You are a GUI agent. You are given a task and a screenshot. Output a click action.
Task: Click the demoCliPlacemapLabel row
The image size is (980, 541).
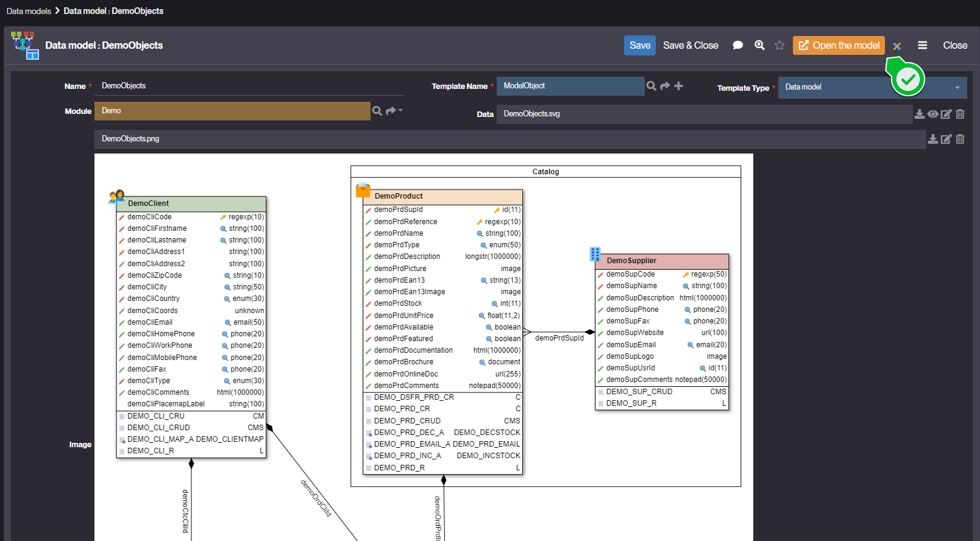click(x=191, y=404)
